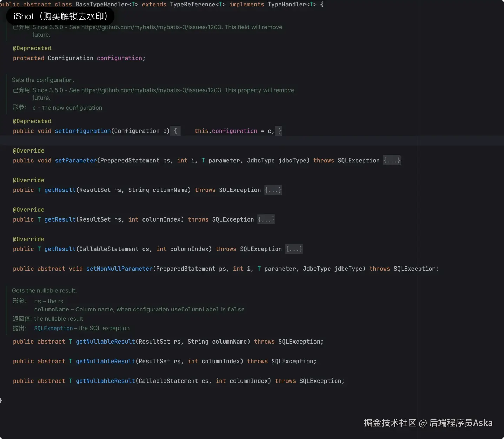Click @Deprecated annotation above protected Configuration field
The image size is (504, 439).
32,48
